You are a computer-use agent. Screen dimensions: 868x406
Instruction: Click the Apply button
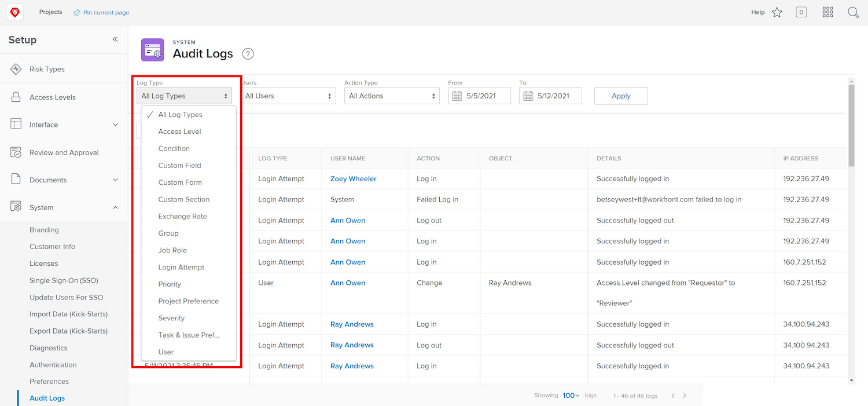click(x=620, y=95)
